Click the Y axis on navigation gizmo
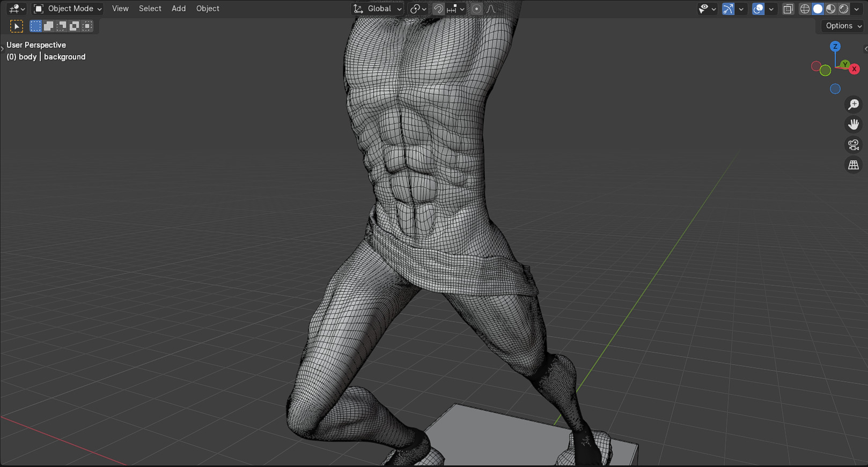Screen dimensions: 868x467 [x=845, y=64]
